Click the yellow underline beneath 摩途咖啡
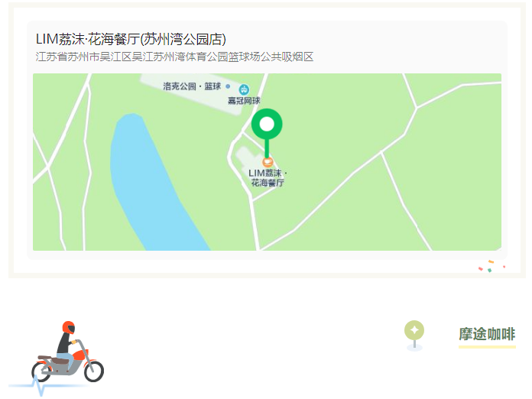 click(487, 347)
